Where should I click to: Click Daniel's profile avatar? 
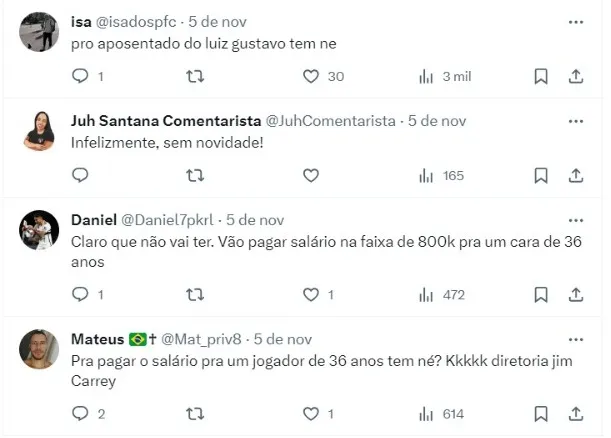pos(40,230)
